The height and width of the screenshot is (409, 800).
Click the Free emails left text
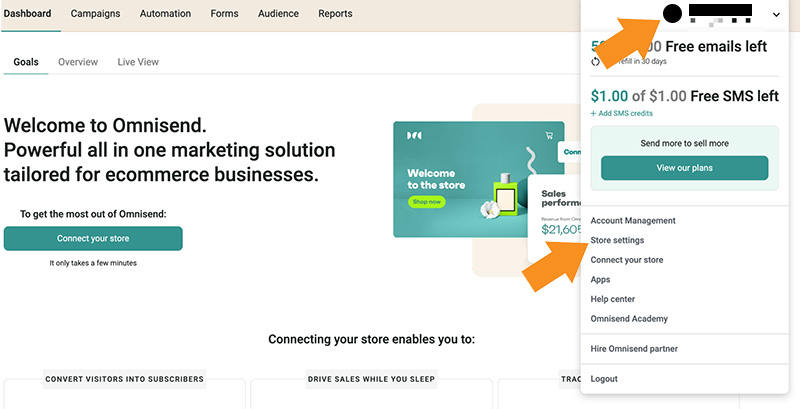coord(716,46)
